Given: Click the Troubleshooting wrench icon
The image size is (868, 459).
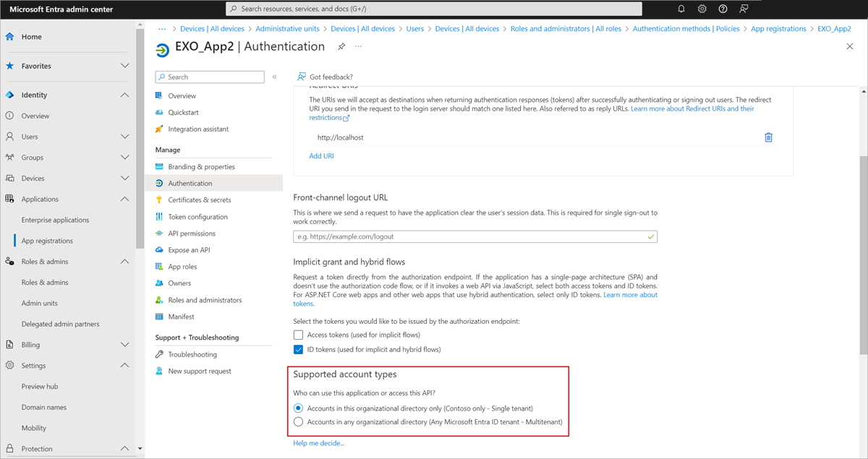Looking at the screenshot, I should point(159,354).
